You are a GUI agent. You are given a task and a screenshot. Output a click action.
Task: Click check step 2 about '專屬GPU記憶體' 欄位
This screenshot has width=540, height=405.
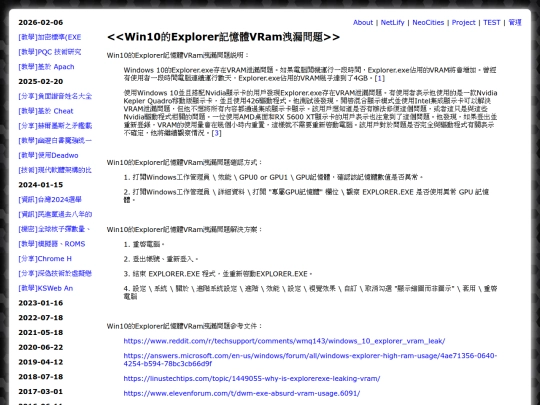[307, 196]
